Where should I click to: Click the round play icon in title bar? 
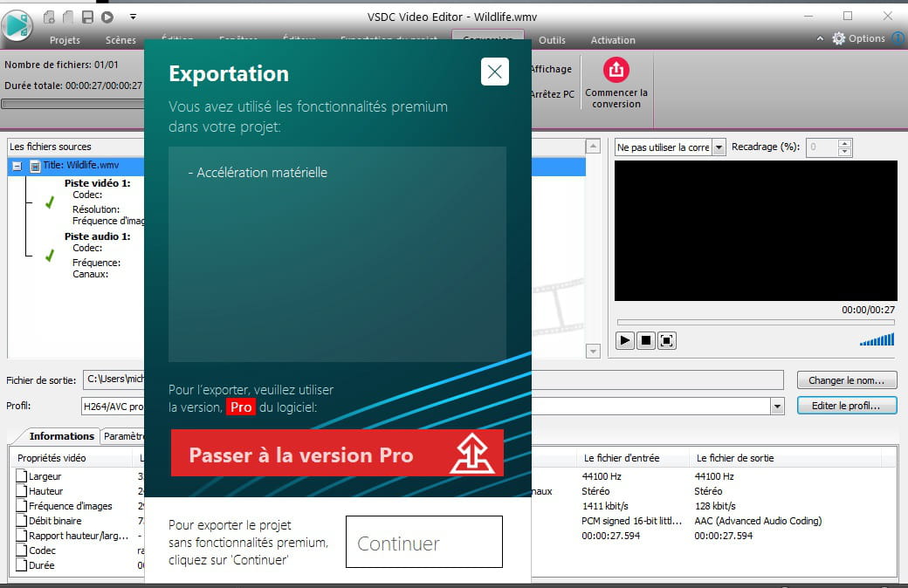coord(107,17)
